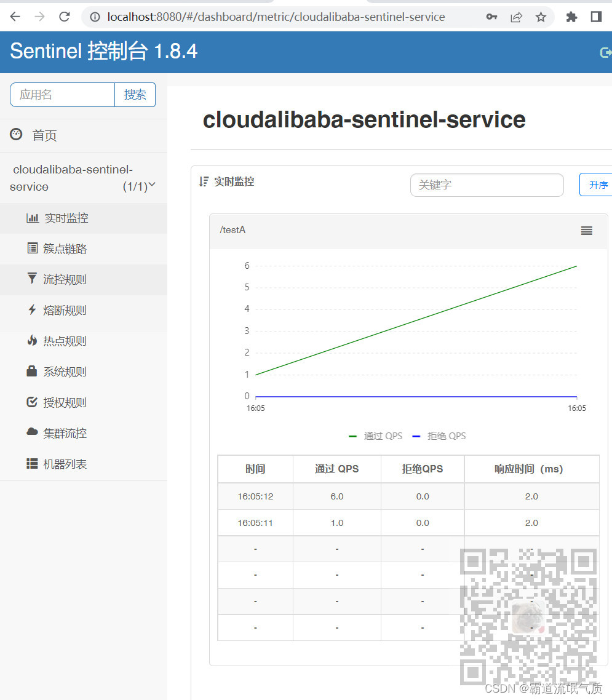Click the 升序 sort order button

point(596,185)
